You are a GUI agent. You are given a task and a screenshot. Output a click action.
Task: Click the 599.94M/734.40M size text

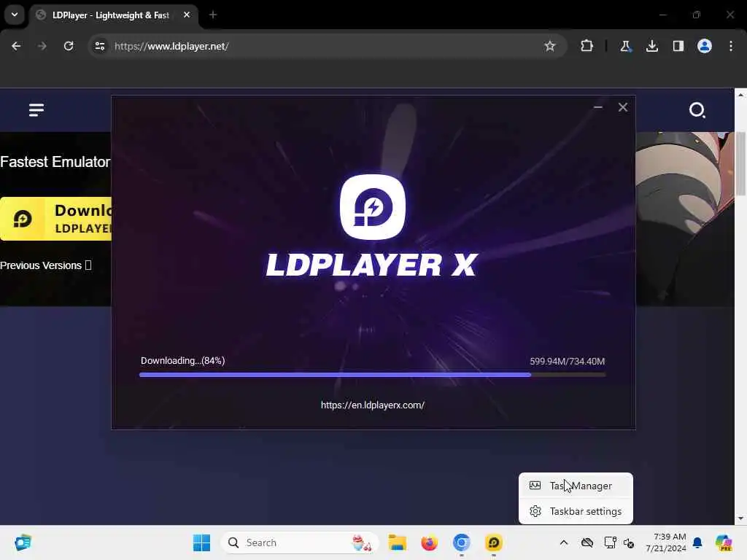568,362
